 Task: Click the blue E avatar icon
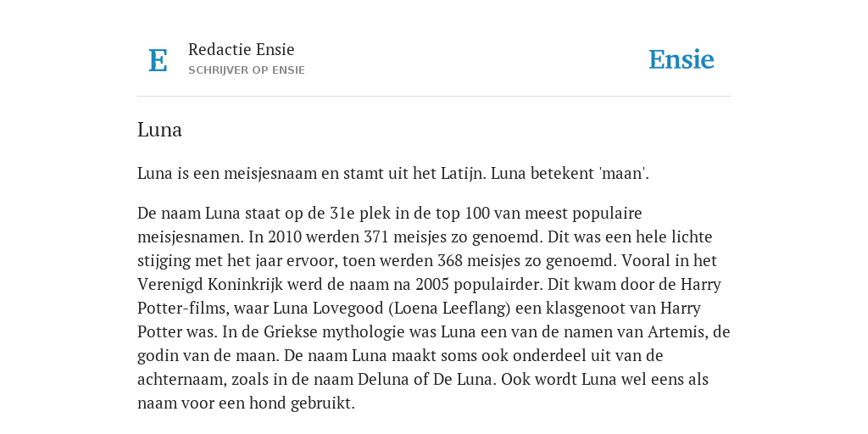(158, 60)
